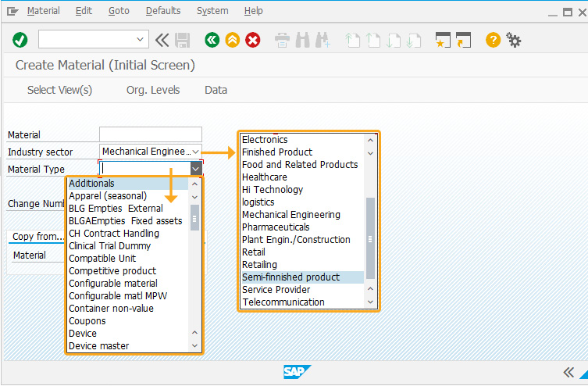Open the yellow Help question icon
The height and width of the screenshot is (386, 588).
click(x=493, y=40)
